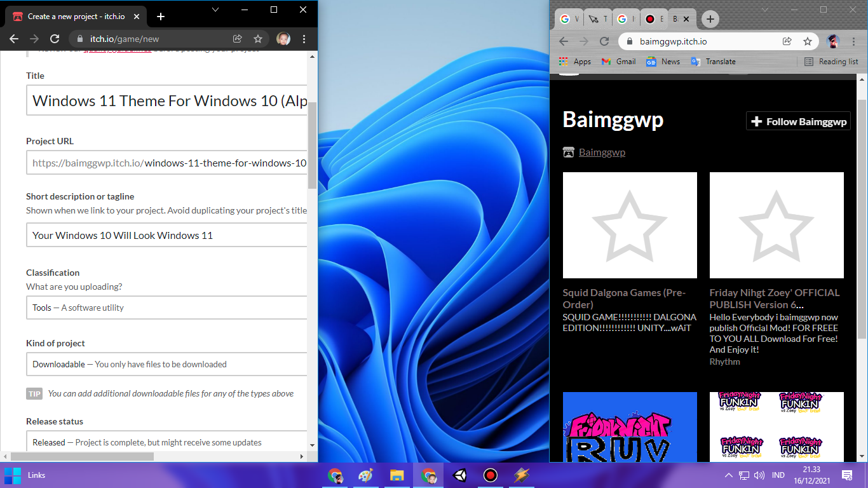The image size is (868, 488).
Task: Open tab search chevron in right window
Action: click(x=765, y=10)
